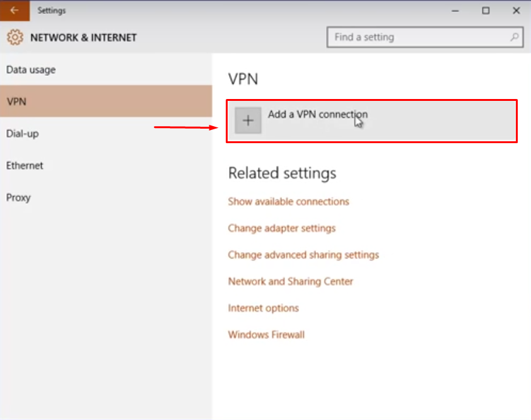Screen dimensions: 531x420
Task: Click the plus icon for VPN connection
Action: 248,120
